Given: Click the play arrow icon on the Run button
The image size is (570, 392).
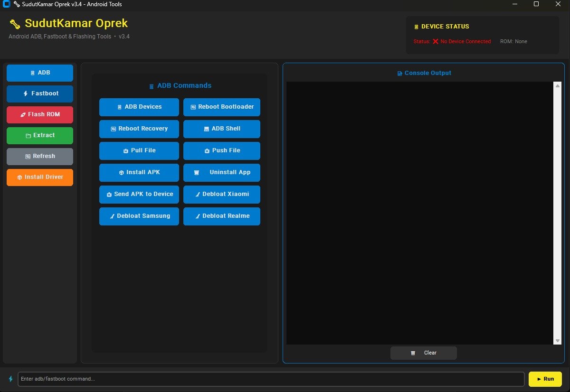Looking at the screenshot, I should pos(539,379).
